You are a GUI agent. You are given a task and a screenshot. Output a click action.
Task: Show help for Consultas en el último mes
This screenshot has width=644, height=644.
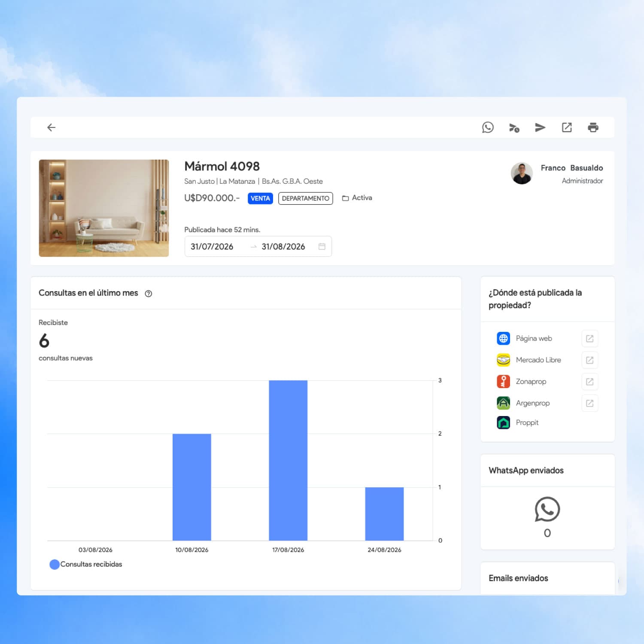149,294
